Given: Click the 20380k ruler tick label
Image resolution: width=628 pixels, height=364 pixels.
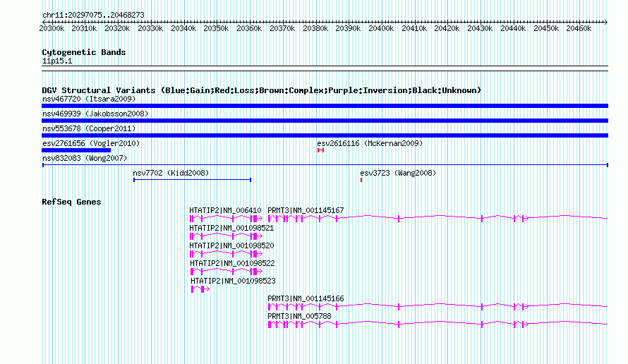Looking at the screenshot, I should click(x=315, y=28).
